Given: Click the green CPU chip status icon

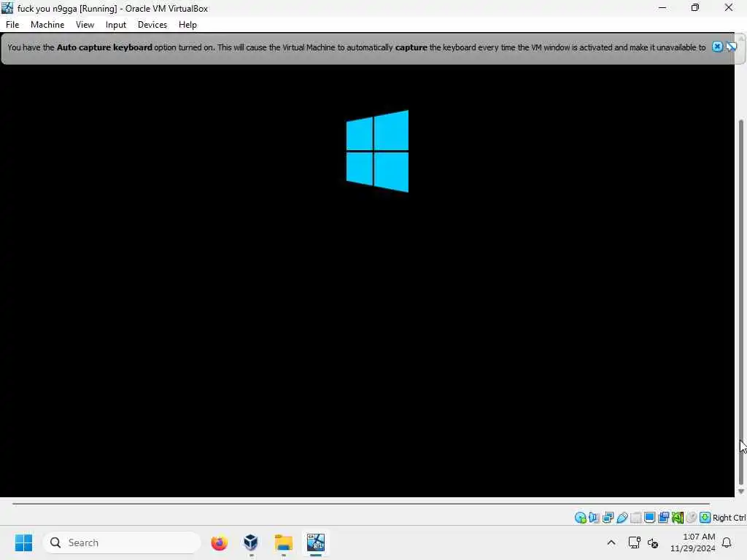Looking at the screenshot, I should pos(678,518).
